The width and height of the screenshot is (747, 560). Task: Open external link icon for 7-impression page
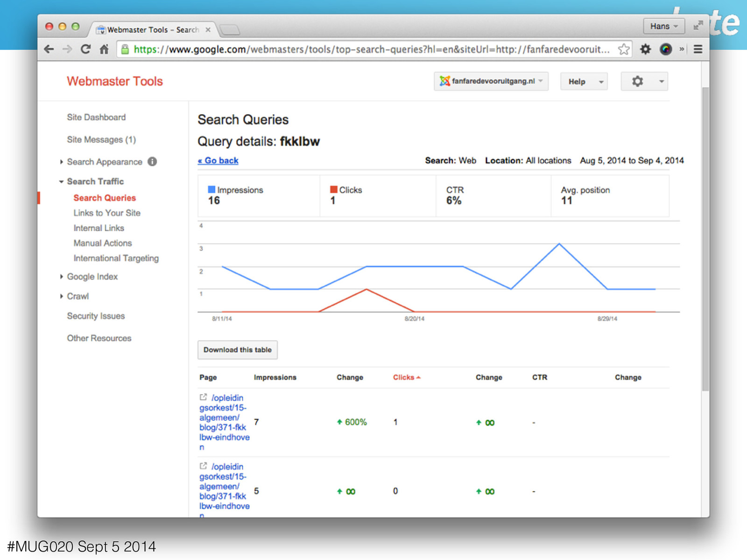coord(203,397)
